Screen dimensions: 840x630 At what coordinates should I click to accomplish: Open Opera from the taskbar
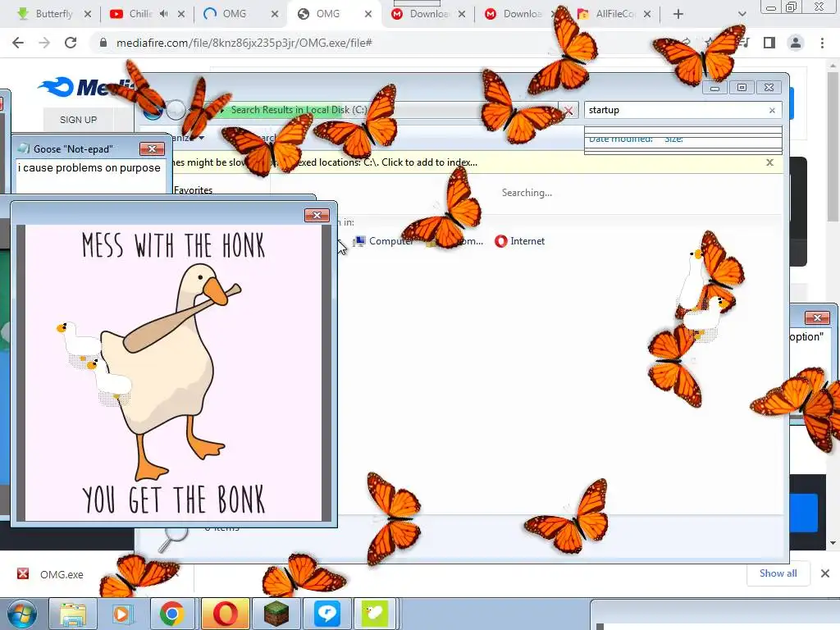(x=225, y=614)
